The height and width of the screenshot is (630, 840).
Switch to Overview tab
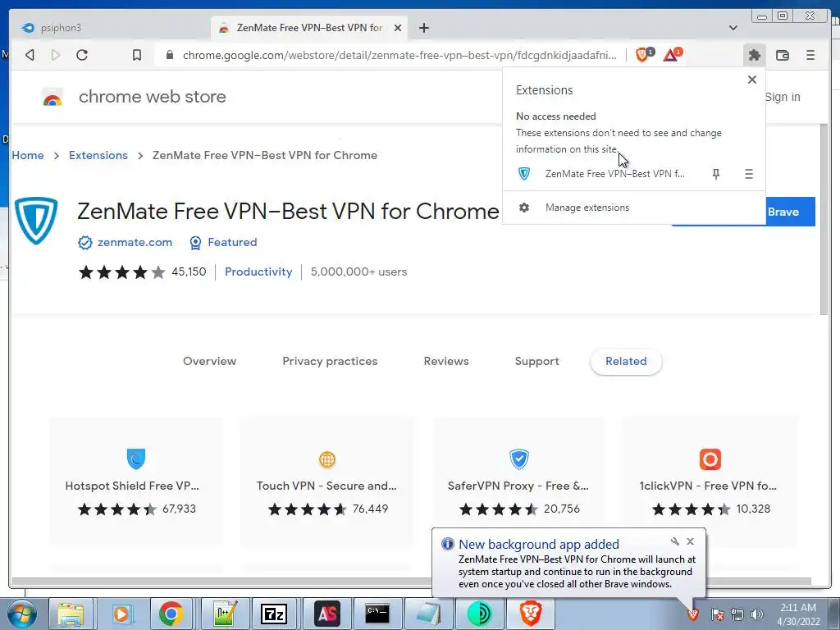coord(209,361)
